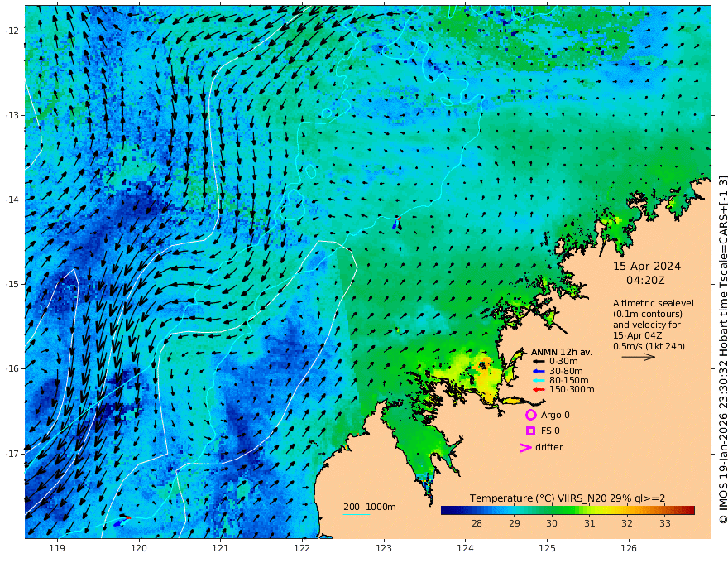
Task: Click the mooring marker near 123.2E 14.2S
Action: point(396,223)
